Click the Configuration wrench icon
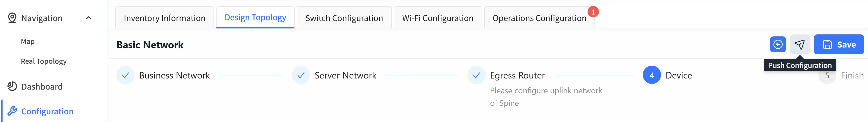Viewport: 868px width, 122px height. pos(12,111)
